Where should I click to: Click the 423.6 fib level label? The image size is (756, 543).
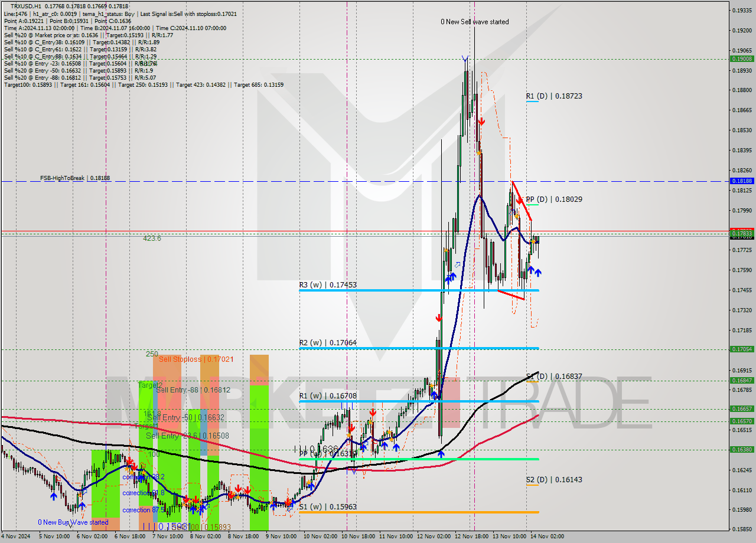point(152,238)
